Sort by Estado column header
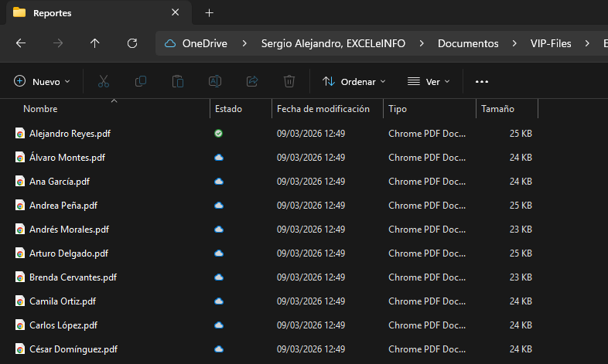 [228, 109]
